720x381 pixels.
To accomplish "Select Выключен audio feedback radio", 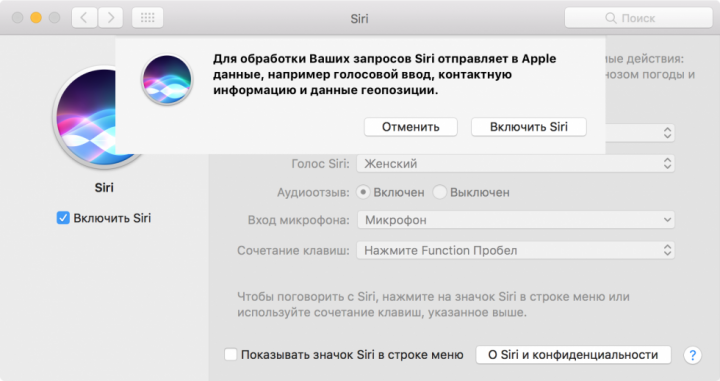I will tap(439, 192).
